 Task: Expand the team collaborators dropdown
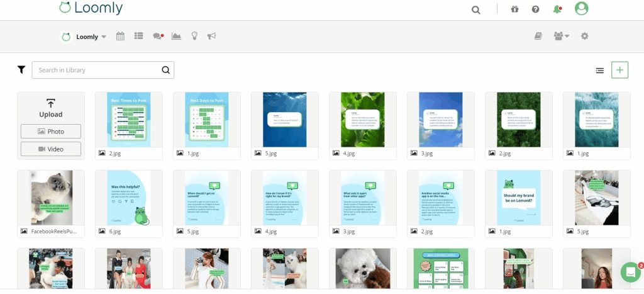pyautogui.click(x=561, y=37)
